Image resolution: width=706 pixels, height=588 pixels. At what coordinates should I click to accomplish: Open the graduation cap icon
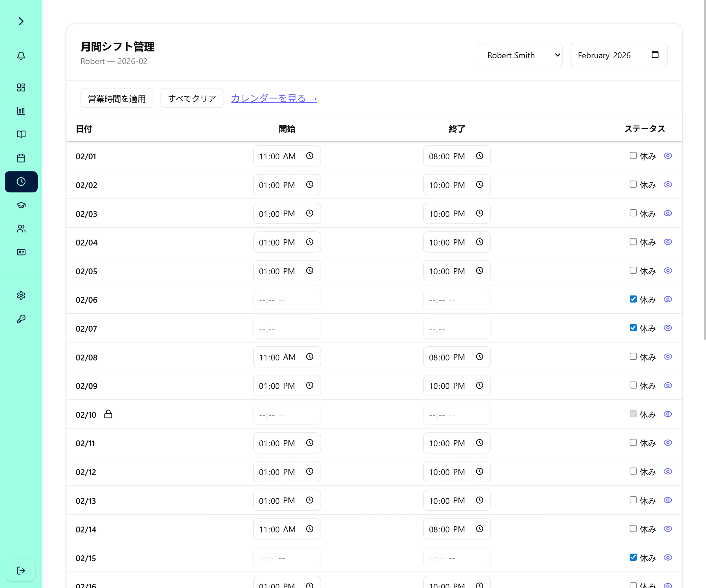click(x=21, y=205)
